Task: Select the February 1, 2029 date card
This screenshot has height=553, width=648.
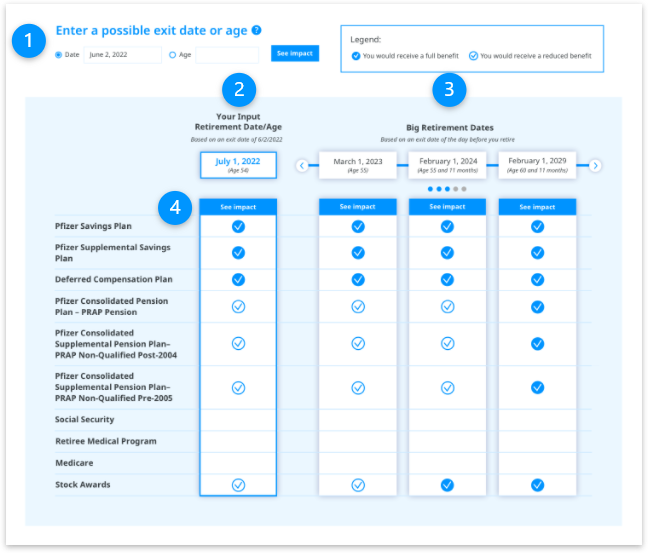Action: coord(537,165)
